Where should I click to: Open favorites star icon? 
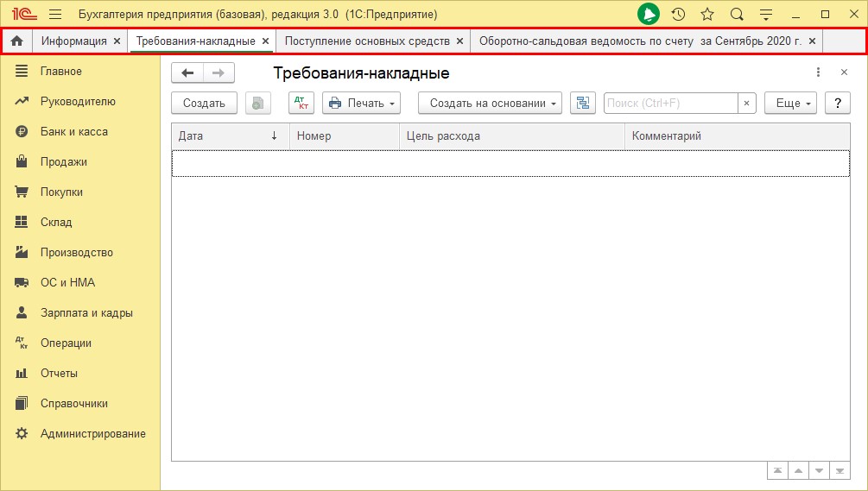pyautogui.click(x=707, y=15)
